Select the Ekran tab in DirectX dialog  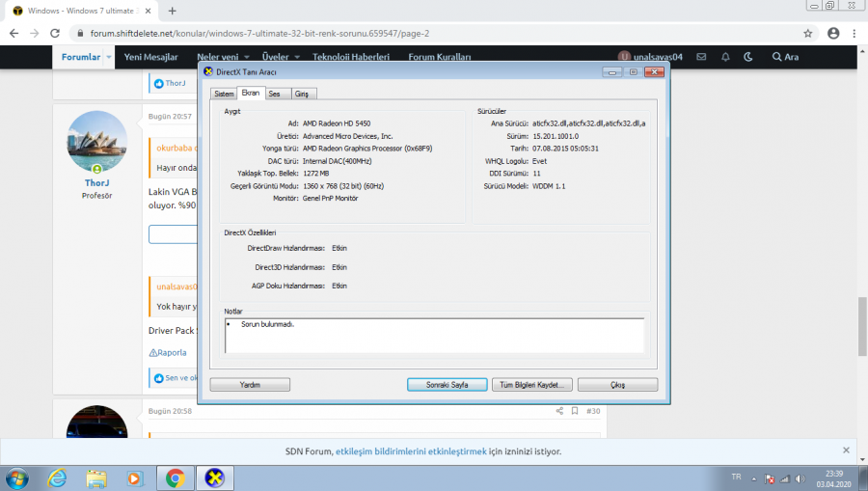[x=251, y=93]
